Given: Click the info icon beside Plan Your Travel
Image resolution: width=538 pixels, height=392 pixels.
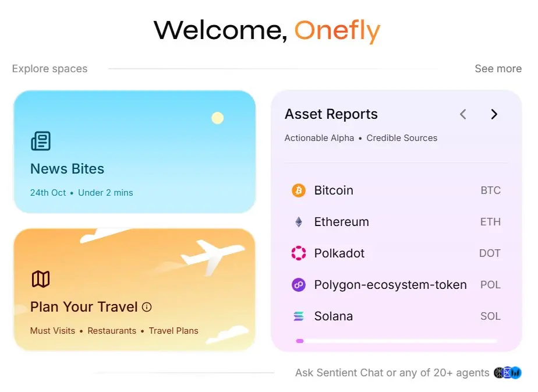Looking at the screenshot, I should (x=147, y=307).
